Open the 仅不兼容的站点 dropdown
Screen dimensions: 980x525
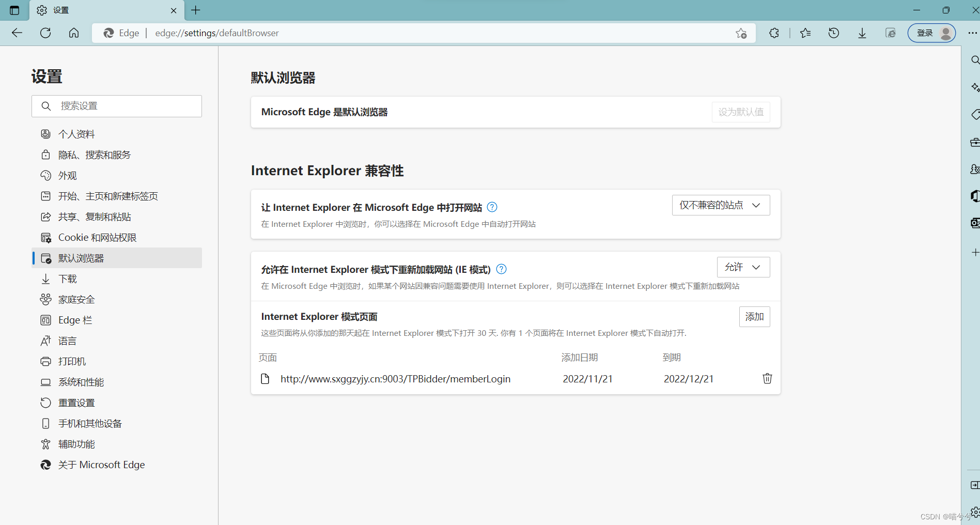click(721, 205)
